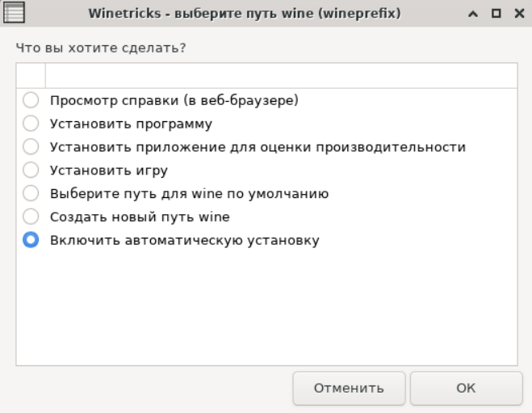Click the selected 'Включить автоматическую установку' radio button
Viewport: 532px width, 413px height.
click(x=31, y=240)
